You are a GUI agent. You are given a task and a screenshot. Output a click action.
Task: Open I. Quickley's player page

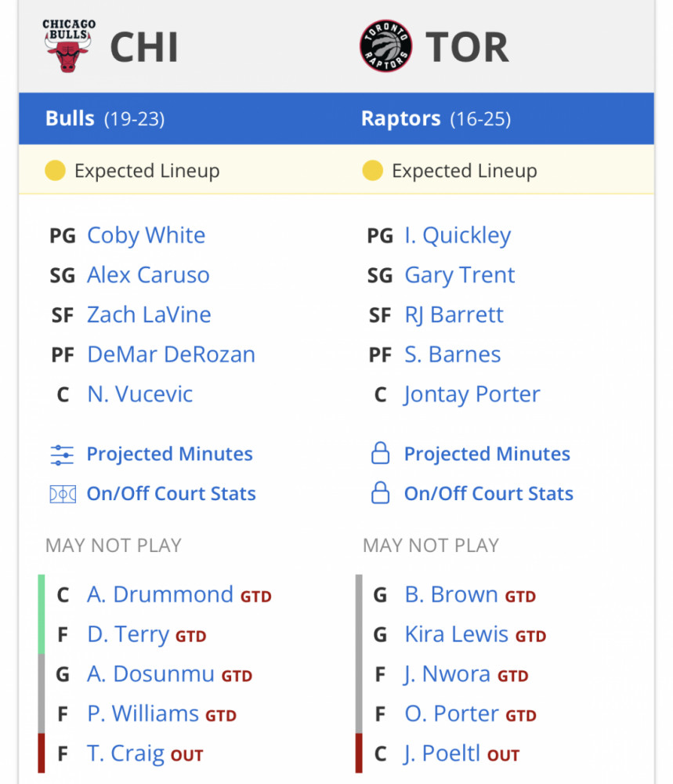click(x=458, y=235)
